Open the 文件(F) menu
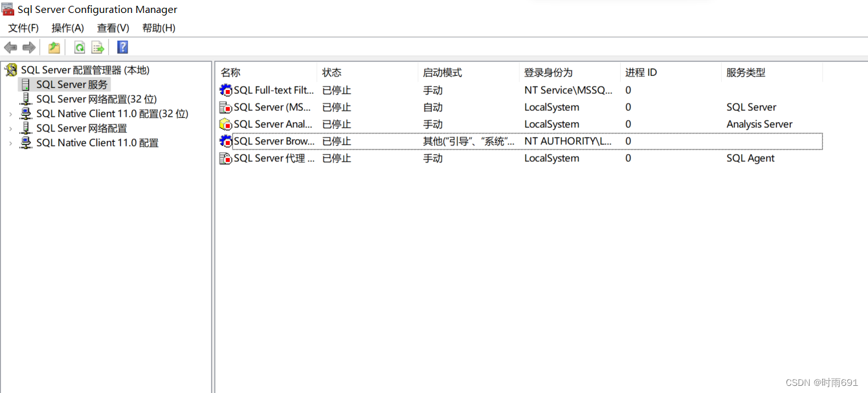This screenshot has height=393, width=868. tap(23, 28)
